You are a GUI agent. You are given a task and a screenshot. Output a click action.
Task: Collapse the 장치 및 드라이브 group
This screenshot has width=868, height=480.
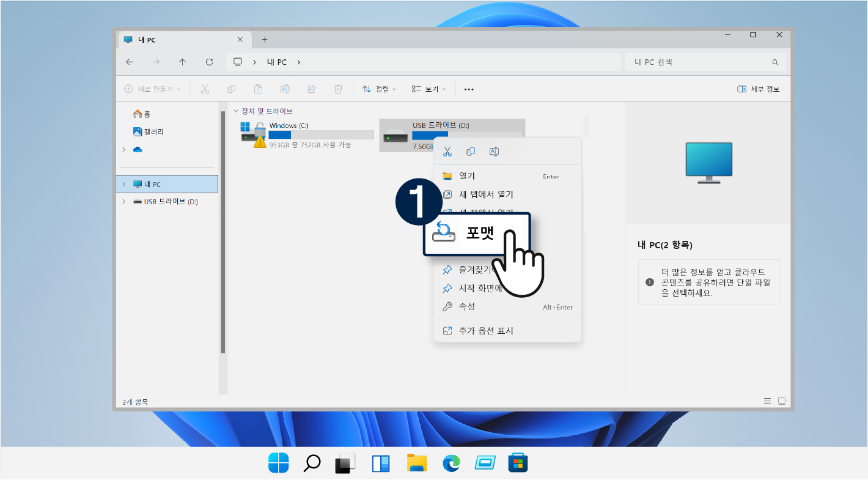(237, 111)
